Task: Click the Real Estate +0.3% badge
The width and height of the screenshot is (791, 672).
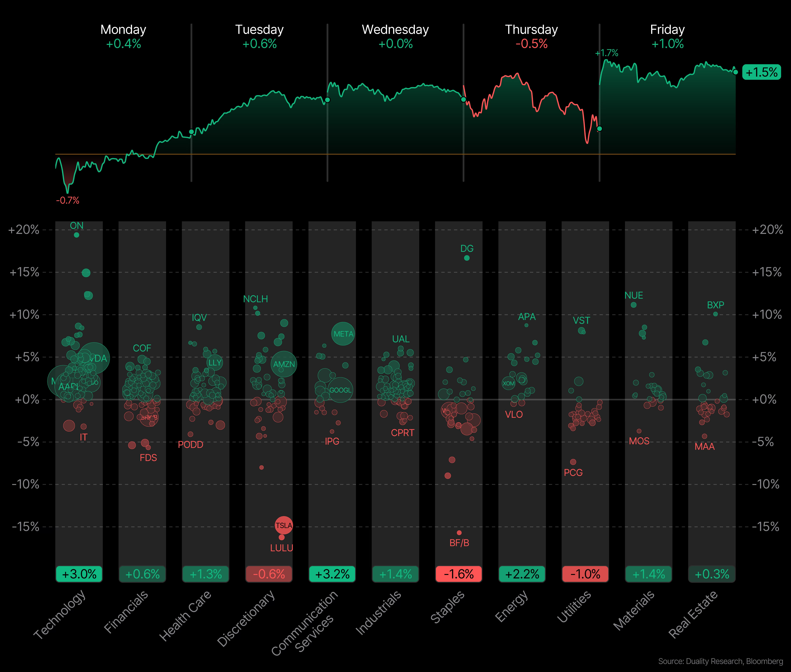Action: coord(712,574)
